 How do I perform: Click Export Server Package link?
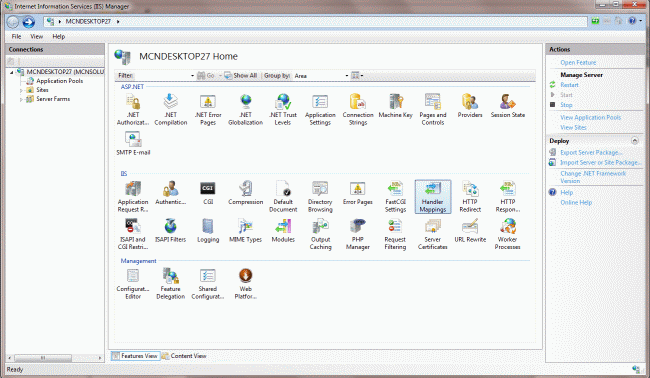coord(591,153)
